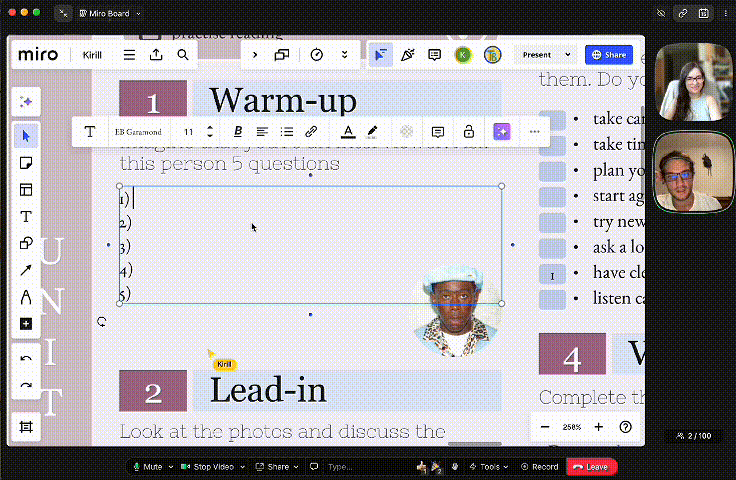Toggle collaborator cursors visibility icon

click(x=381, y=55)
